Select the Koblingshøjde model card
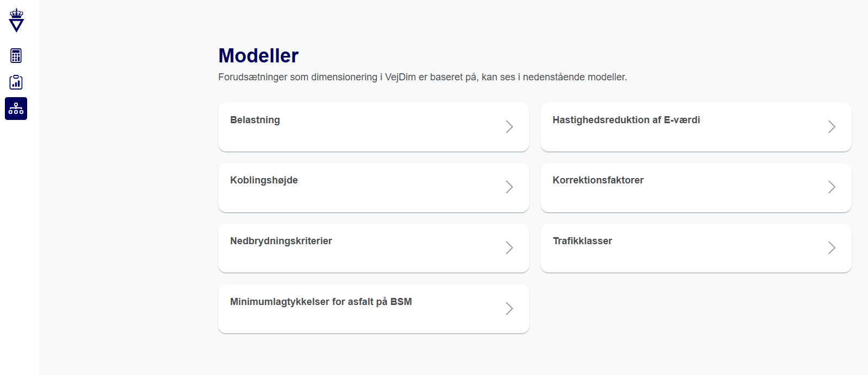Image resolution: width=868 pixels, height=375 pixels. [264, 180]
